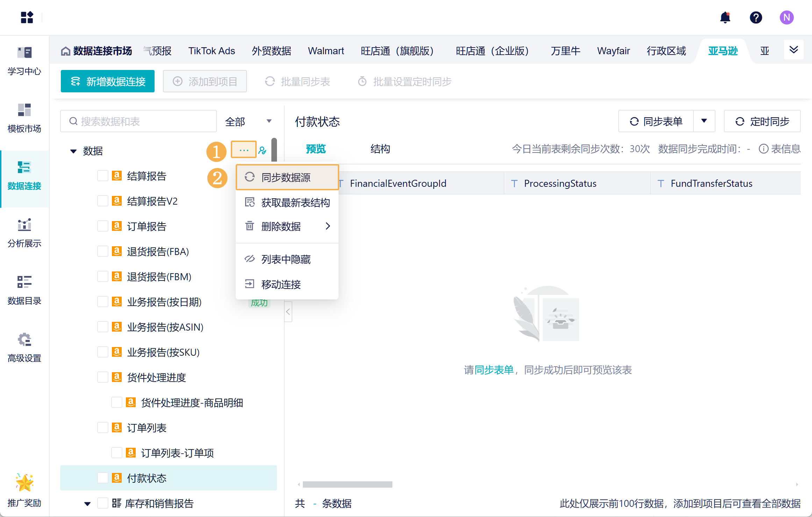The height and width of the screenshot is (517, 812).
Task: Collapse the 数据 tree node
Action: tap(73, 151)
